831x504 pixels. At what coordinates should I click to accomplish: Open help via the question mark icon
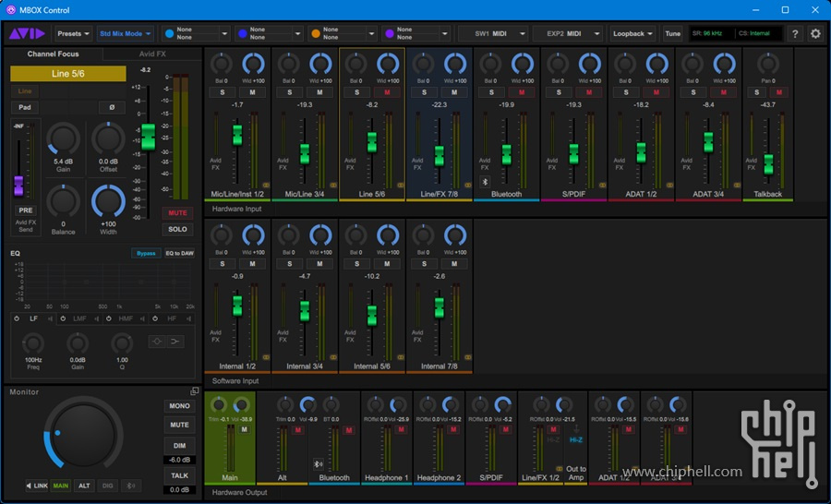795,33
